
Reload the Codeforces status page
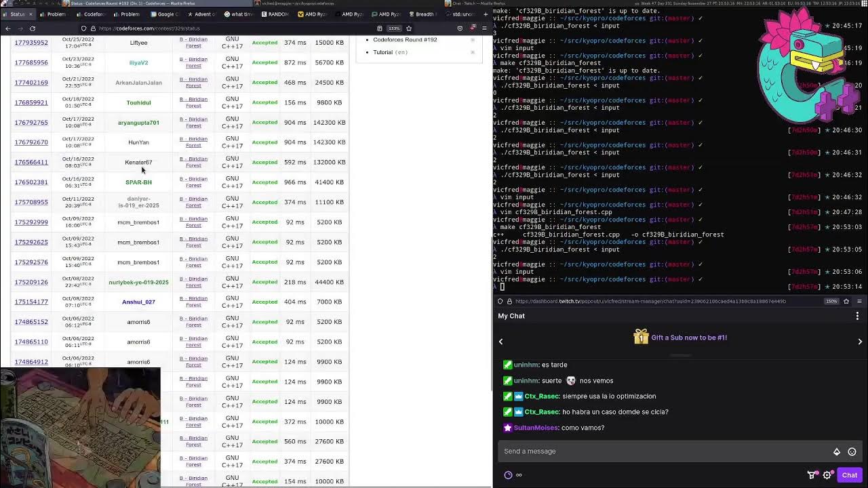[x=32, y=28]
